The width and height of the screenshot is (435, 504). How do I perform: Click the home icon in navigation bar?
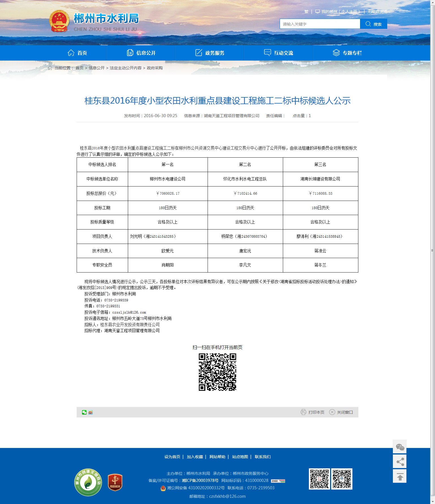[x=71, y=53]
